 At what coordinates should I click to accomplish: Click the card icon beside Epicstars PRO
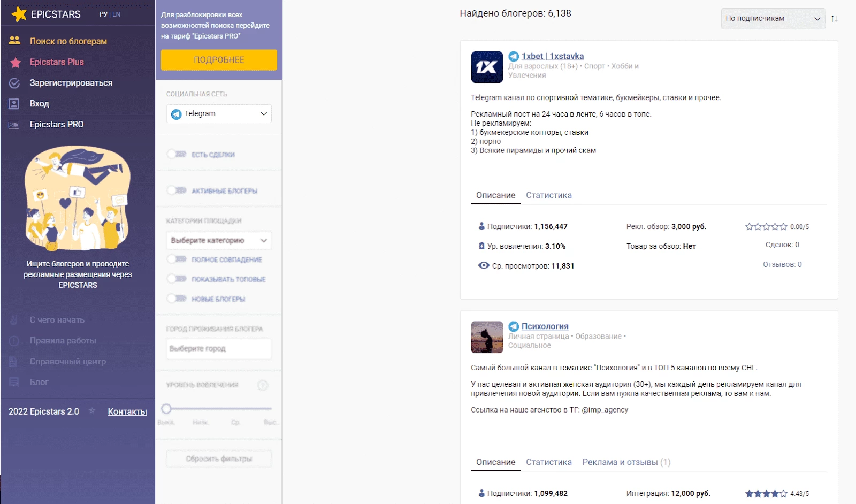14,125
